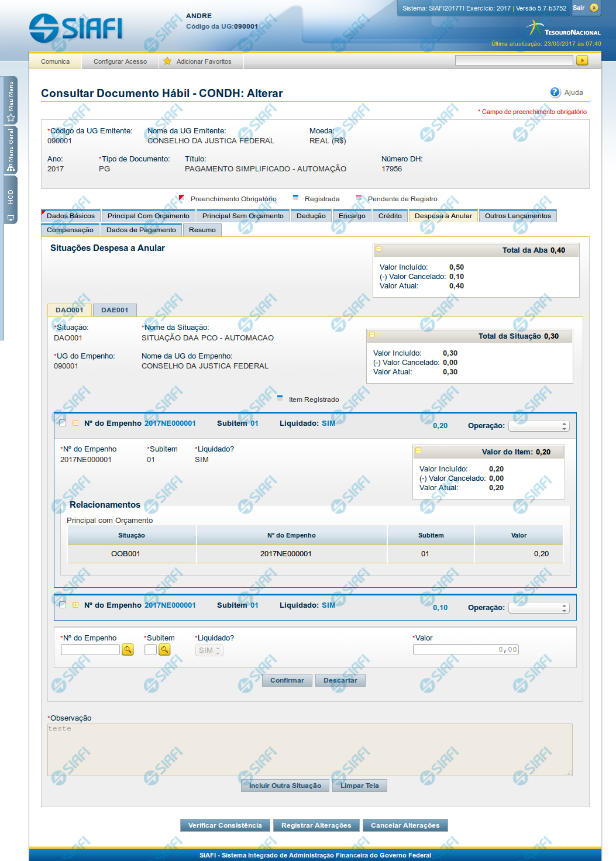
Task: Click the Registrar Alterações button
Action: [316, 825]
